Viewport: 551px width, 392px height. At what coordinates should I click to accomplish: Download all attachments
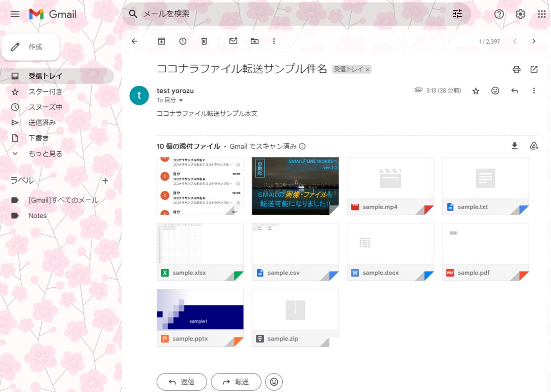click(x=514, y=146)
